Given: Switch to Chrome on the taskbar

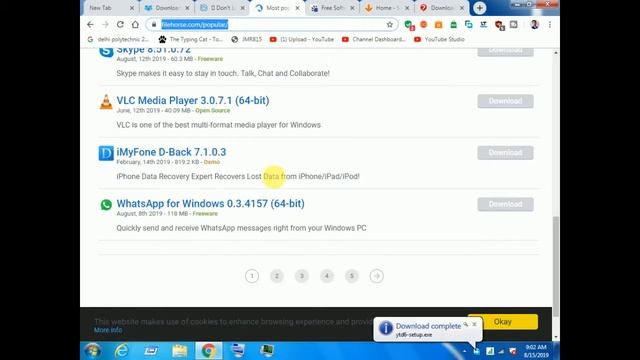Looking at the screenshot, I should [x=208, y=351].
